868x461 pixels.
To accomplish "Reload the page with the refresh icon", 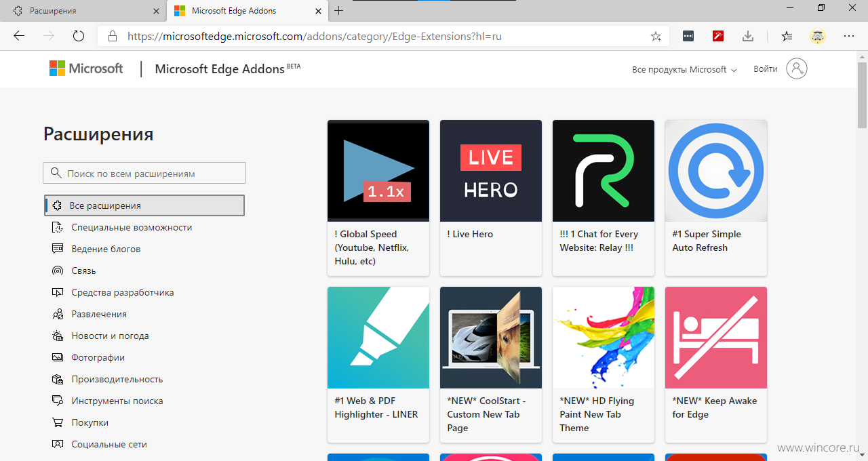I will (x=79, y=36).
